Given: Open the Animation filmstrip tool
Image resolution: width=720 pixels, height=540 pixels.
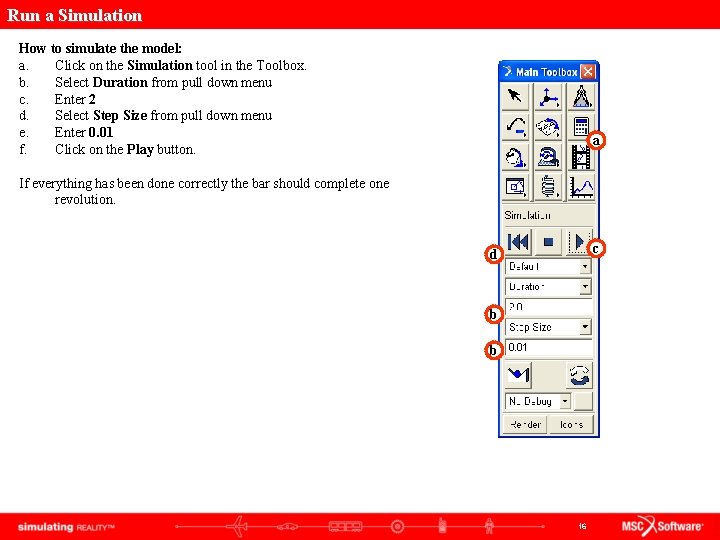Looking at the screenshot, I should coord(581,157).
